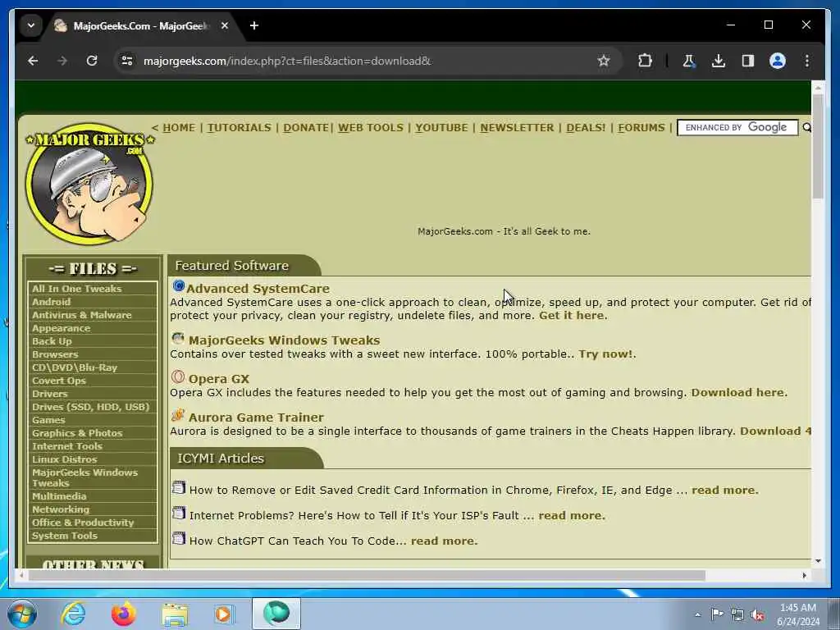This screenshot has height=630, width=840.
Task: Open the Downloads toolbar icon
Action: click(x=719, y=61)
